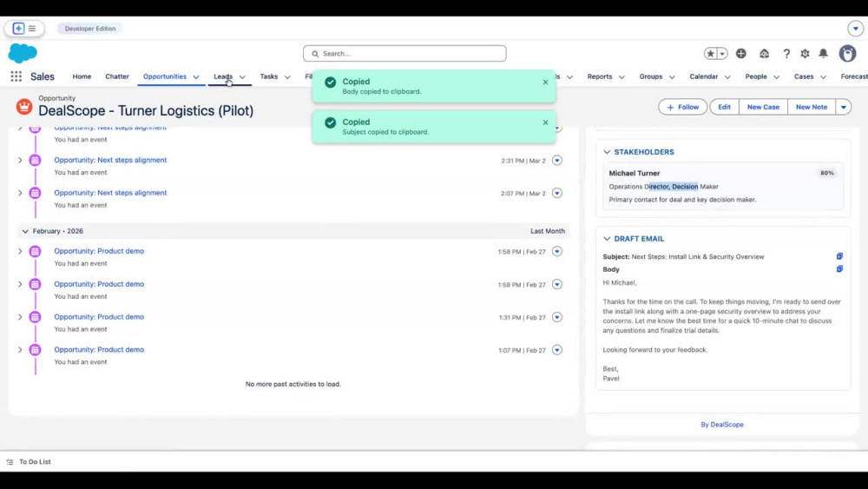Follow this opportunity
The image size is (868, 489).
tap(682, 107)
